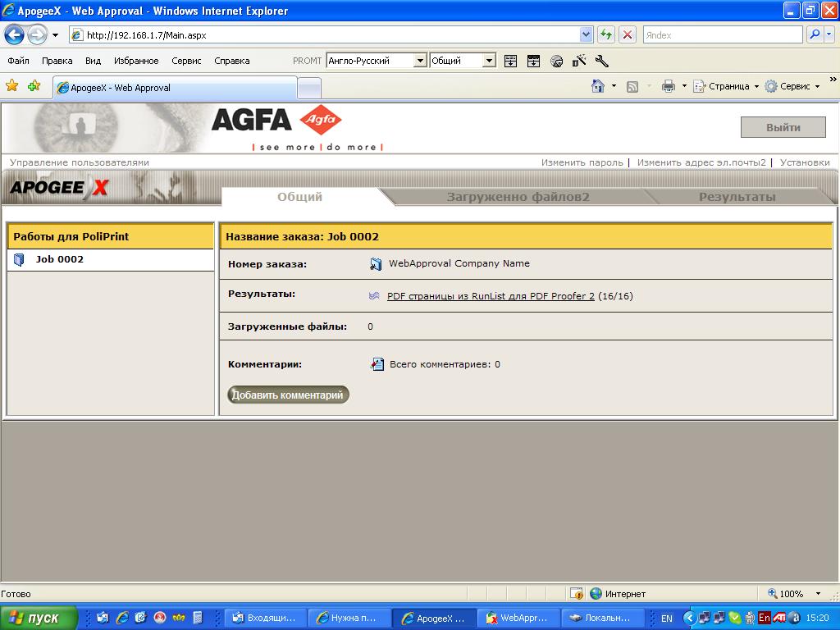The image size is (840, 630).
Task: Open Favorites Center with the yellow star
Action: [11, 85]
